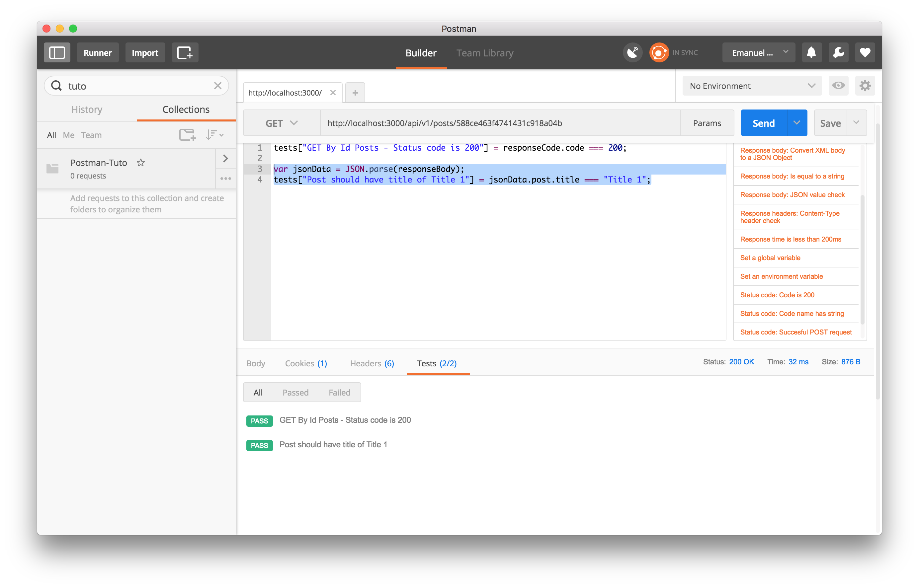Screen dimensions: 919x588
Task: Click the Save button
Action: coord(830,123)
